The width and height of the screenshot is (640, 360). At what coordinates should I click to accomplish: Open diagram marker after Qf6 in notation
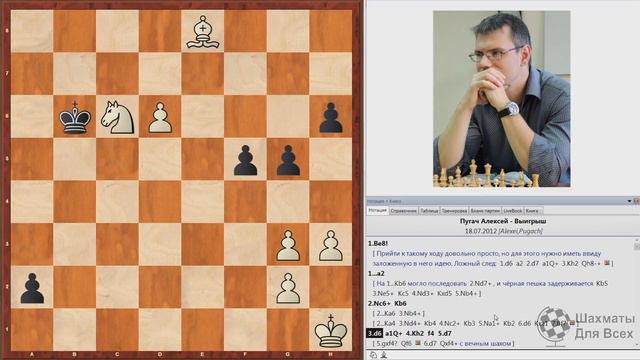click(x=417, y=343)
